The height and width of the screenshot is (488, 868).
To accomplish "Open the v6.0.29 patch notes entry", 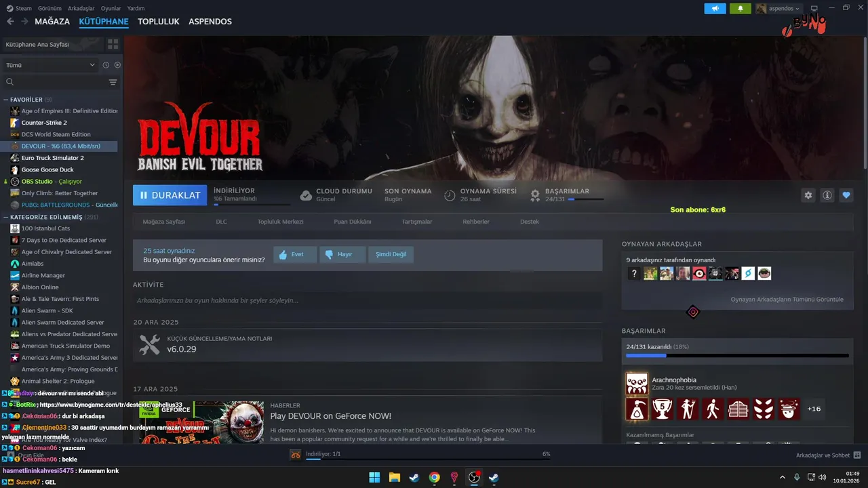I will click(x=368, y=345).
